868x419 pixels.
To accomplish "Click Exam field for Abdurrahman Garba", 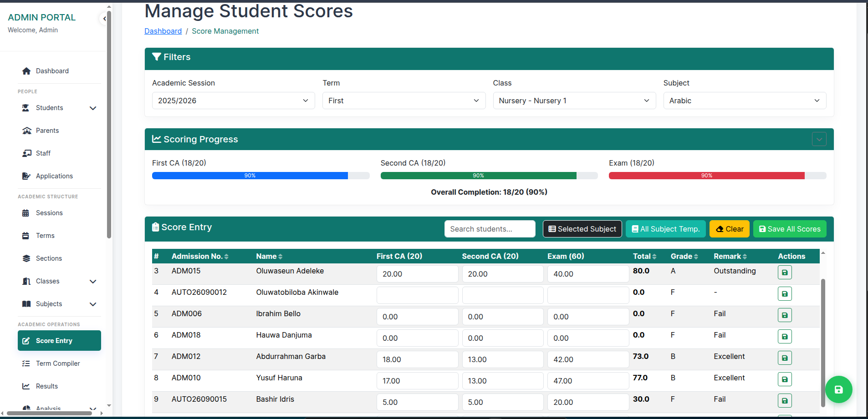I will tap(588, 359).
